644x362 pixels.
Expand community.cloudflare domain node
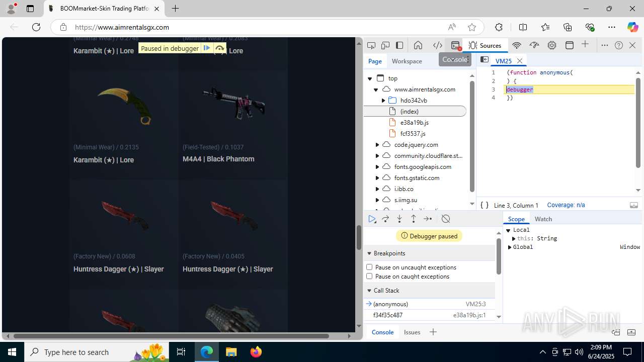[377, 156]
